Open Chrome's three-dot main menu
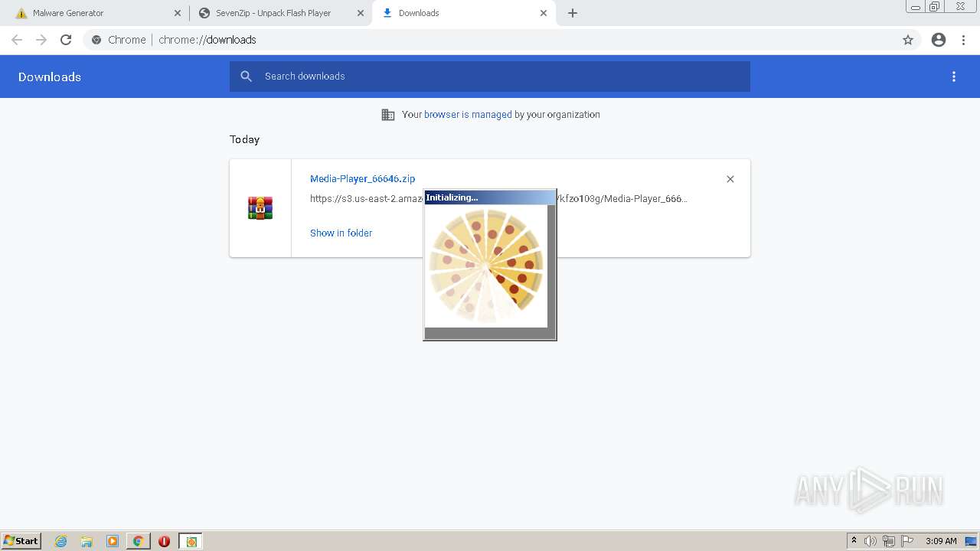The height and width of the screenshot is (551, 980). coord(964,40)
